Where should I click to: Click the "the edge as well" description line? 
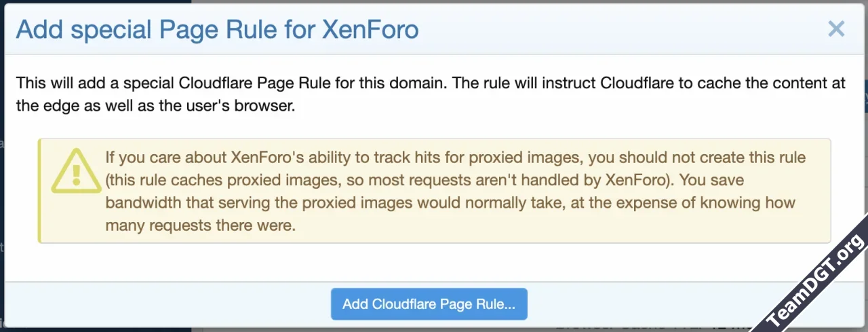point(156,107)
